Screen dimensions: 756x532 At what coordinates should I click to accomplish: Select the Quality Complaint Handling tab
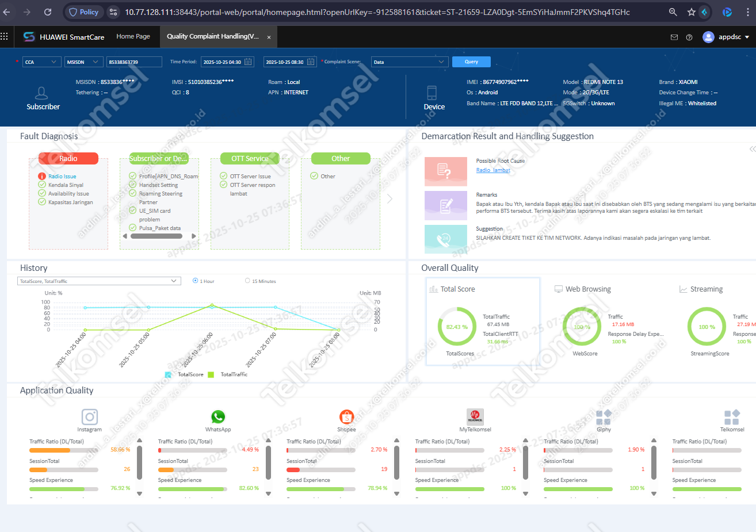click(213, 36)
